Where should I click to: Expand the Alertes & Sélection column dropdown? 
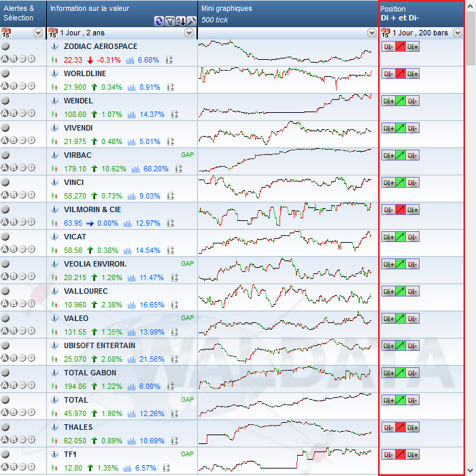pos(38,33)
